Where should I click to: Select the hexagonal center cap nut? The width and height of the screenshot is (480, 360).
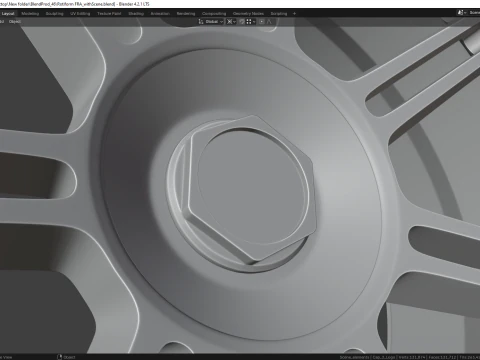pos(250,190)
